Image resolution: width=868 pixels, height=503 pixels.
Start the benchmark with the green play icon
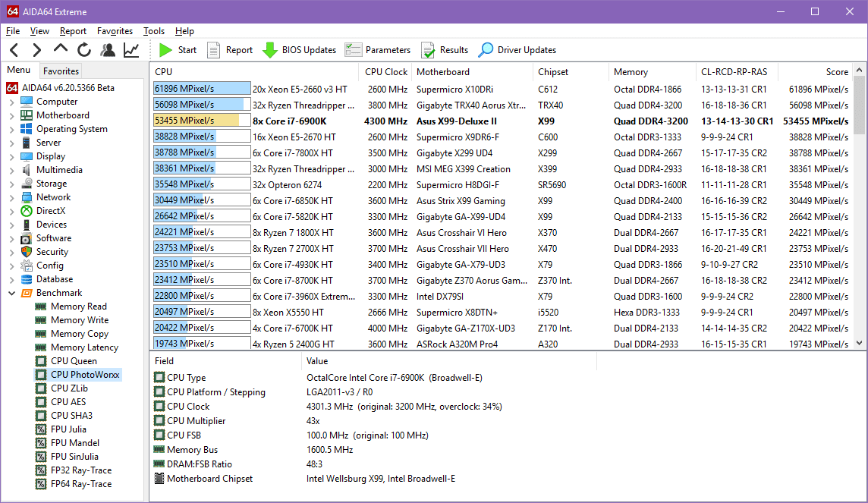165,50
